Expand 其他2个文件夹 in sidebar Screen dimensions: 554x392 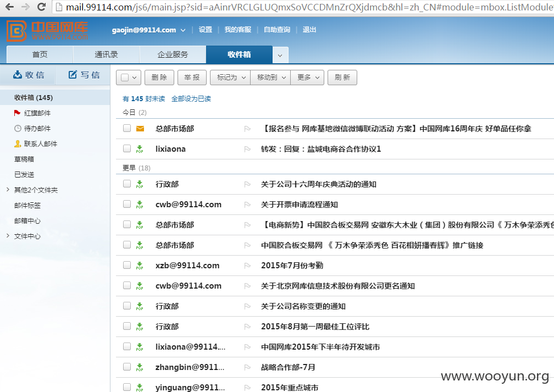(x=8, y=190)
